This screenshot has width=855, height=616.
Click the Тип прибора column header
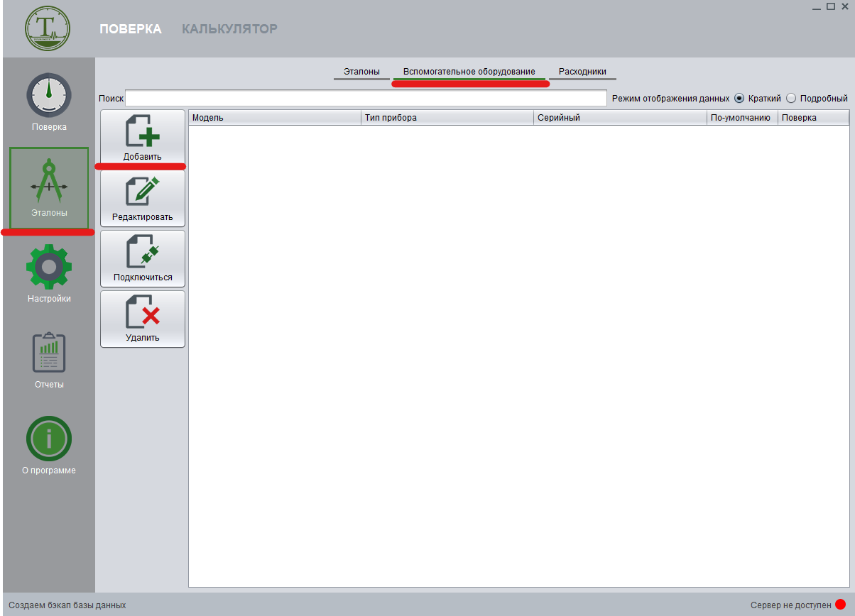click(x=446, y=117)
